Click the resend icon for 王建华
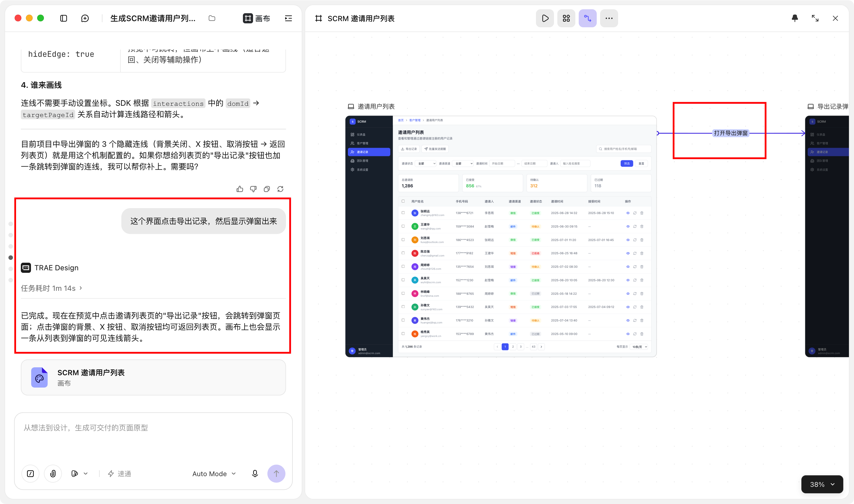 pyautogui.click(x=635, y=226)
